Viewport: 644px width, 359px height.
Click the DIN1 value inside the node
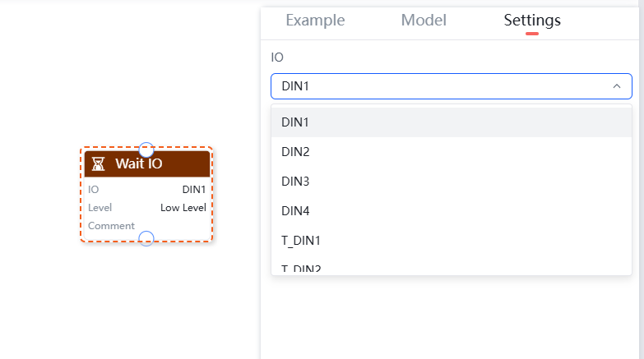pyautogui.click(x=193, y=190)
